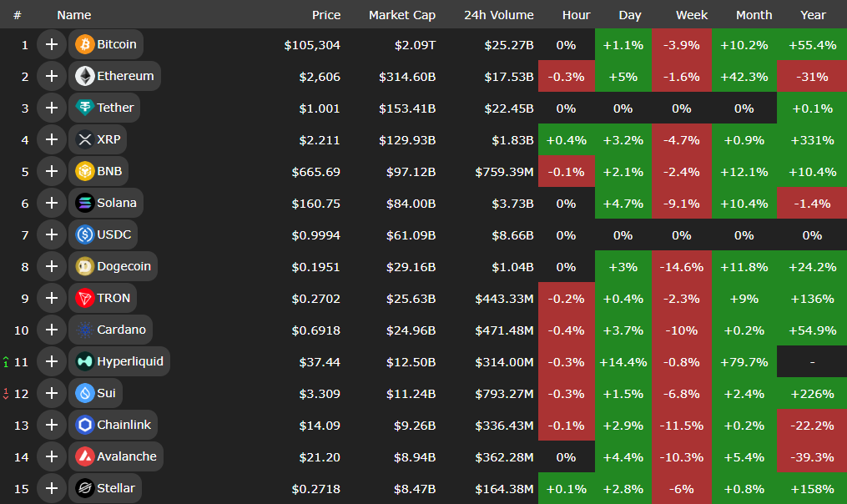Select the Week column header
This screenshot has height=504, width=847.
click(x=692, y=15)
